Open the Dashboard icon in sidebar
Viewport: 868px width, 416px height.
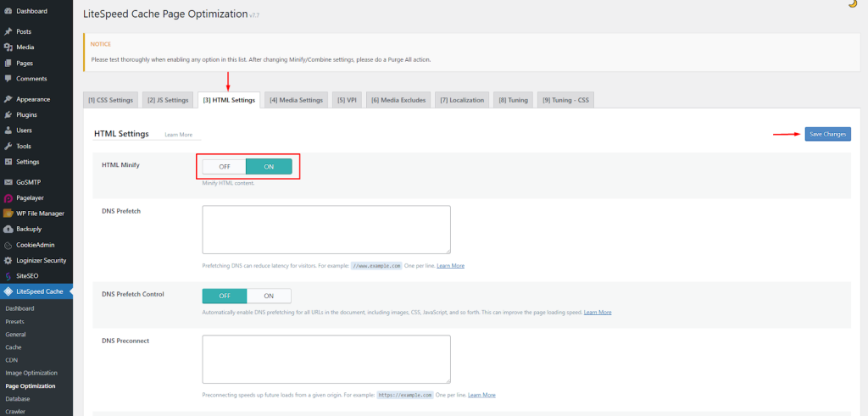coord(8,11)
